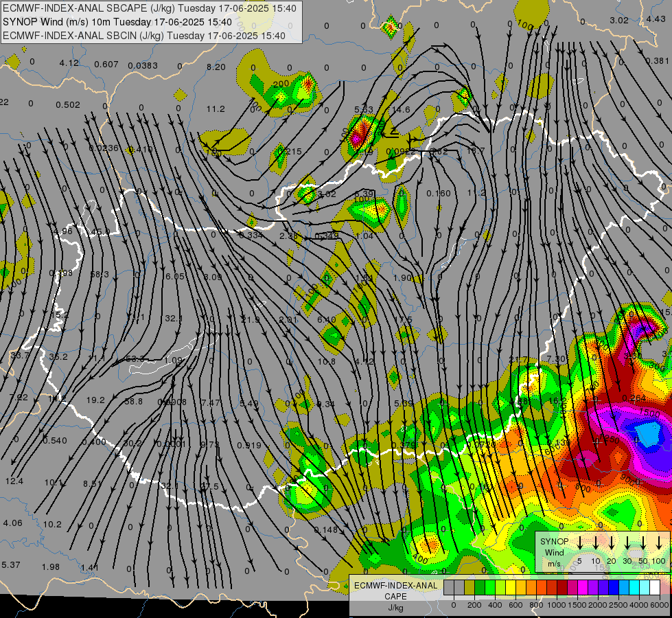Click the map value 14.6
672x618 pixels.
(x=401, y=110)
